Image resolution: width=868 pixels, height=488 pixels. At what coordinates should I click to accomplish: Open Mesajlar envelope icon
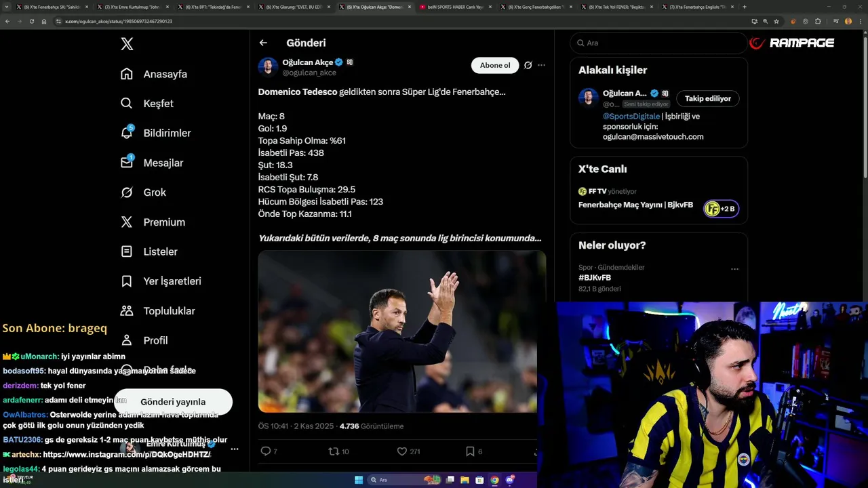tap(127, 163)
